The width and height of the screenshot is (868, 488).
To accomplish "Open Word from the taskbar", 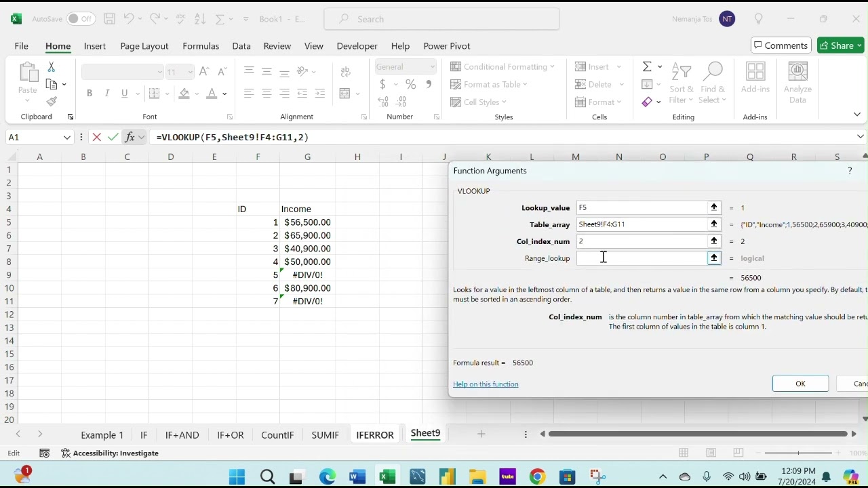I will 357,477.
